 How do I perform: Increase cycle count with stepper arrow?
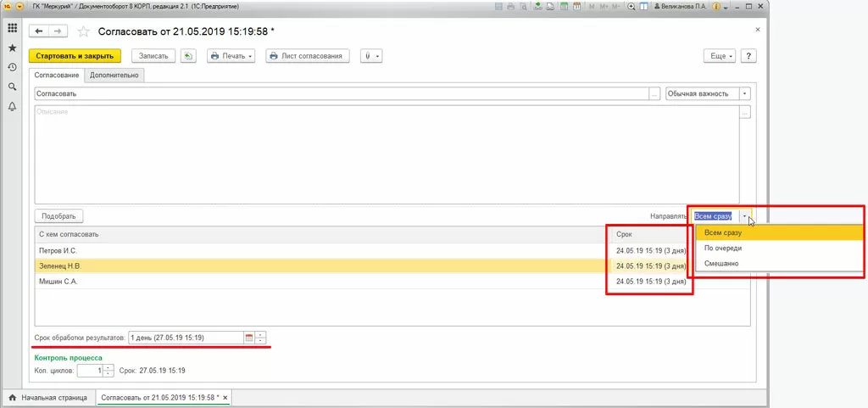point(109,367)
